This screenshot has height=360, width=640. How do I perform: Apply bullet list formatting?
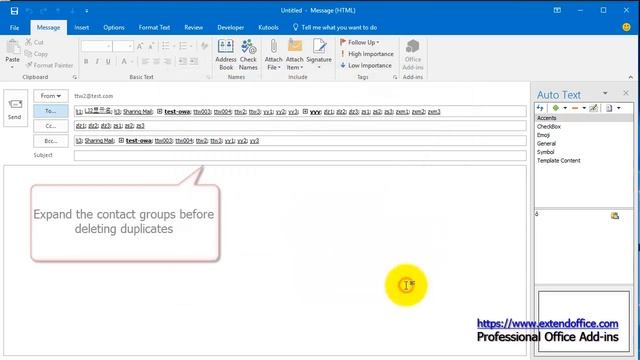(166, 46)
